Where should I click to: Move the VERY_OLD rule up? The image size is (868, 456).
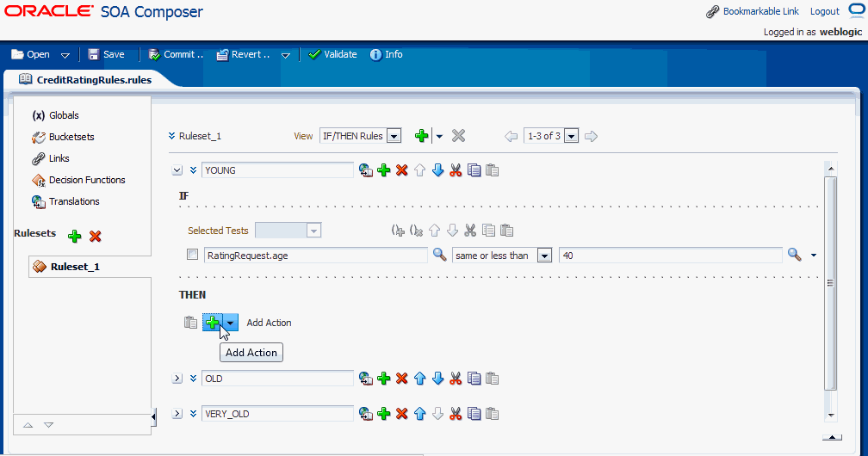tap(419, 414)
